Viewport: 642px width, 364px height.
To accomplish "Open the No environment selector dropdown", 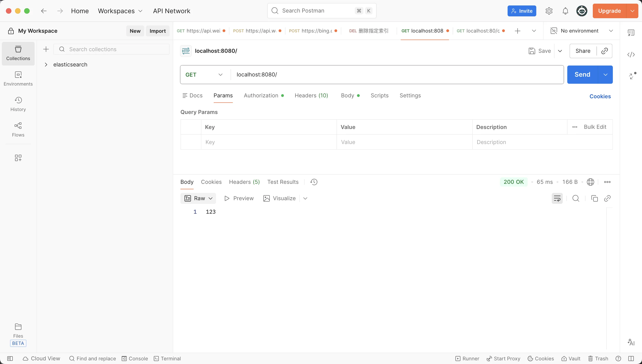I will (x=581, y=31).
